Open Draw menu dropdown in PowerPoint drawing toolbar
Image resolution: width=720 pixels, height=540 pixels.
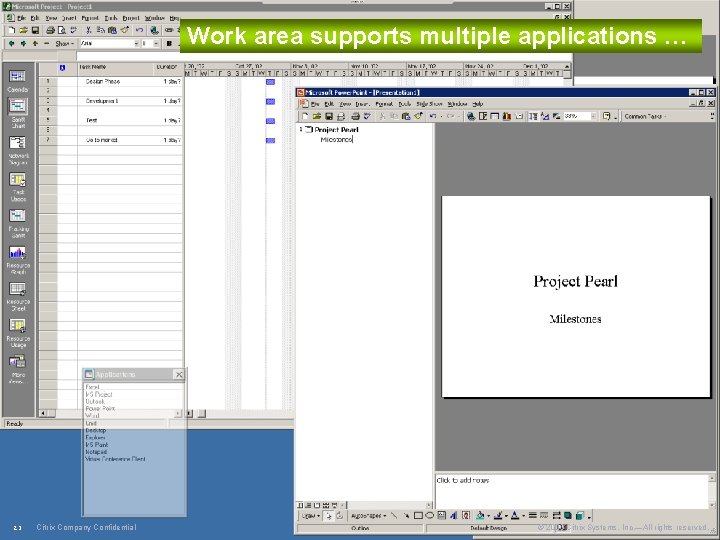311,516
